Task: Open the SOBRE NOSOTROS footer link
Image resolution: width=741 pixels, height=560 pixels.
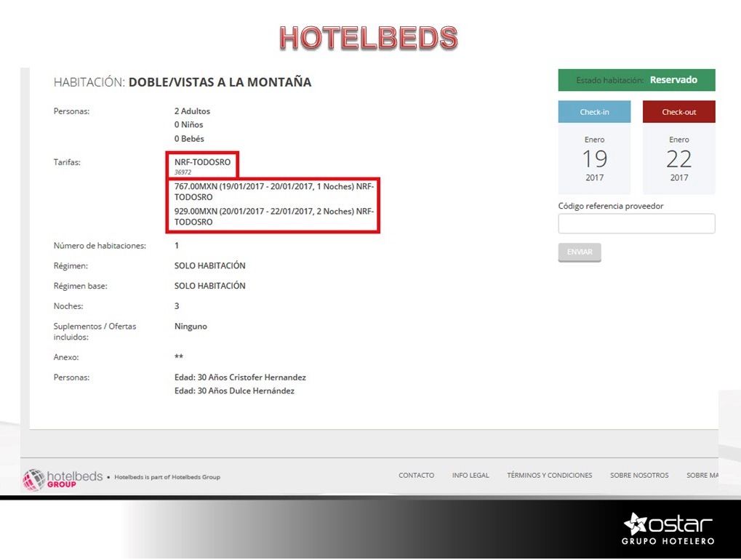Action: coord(639,476)
